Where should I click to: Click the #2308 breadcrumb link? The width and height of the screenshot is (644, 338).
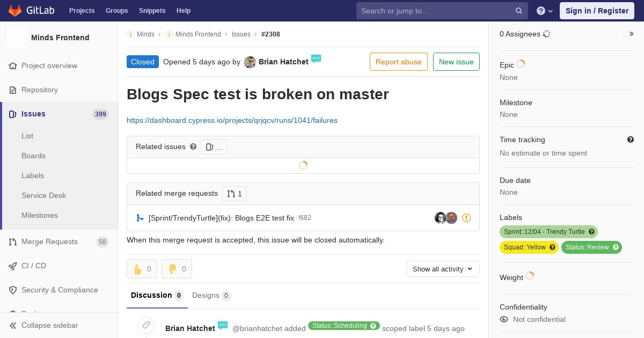pos(270,34)
